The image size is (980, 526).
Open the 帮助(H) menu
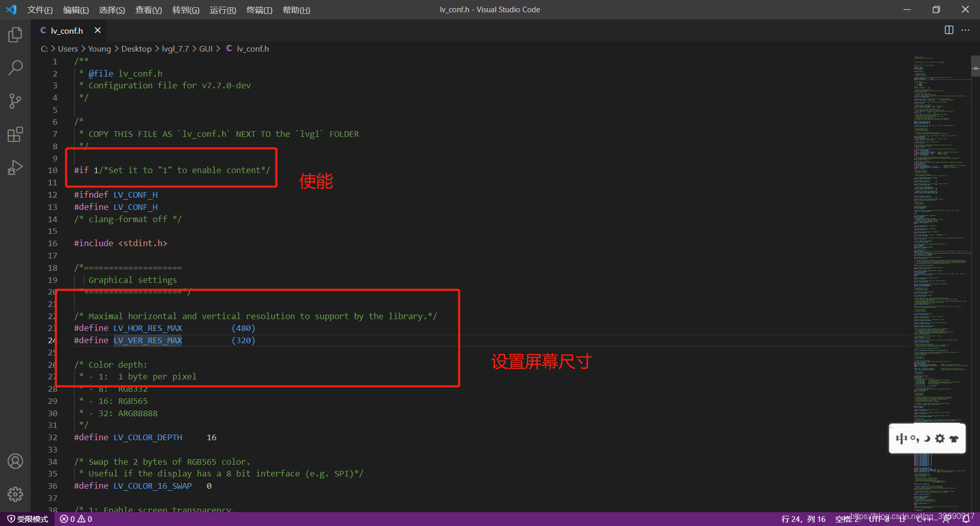tap(297, 10)
